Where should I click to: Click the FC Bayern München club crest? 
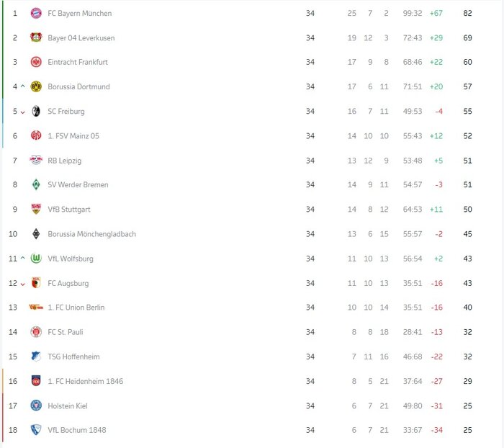click(x=36, y=14)
